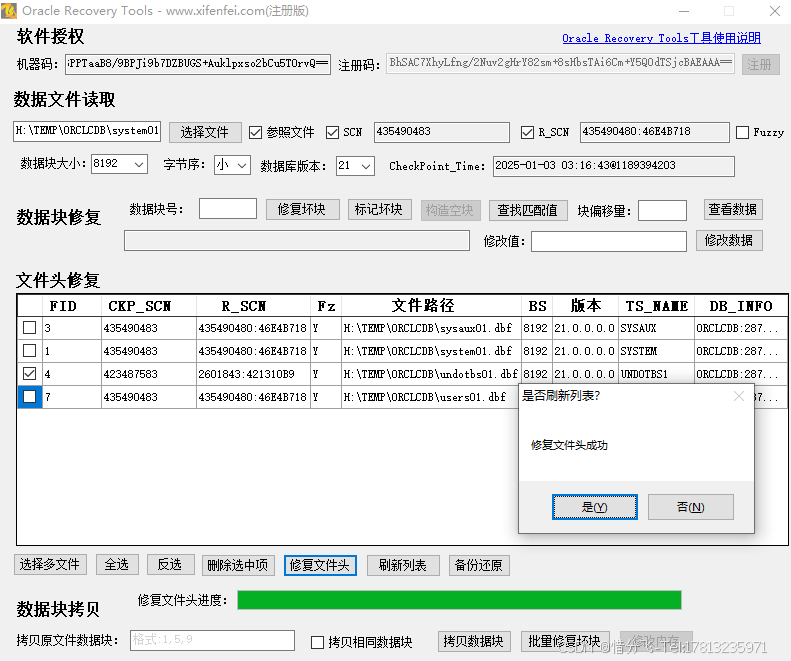
Task: Click the Oracle Recovery Tools app icon
Action: click(x=9, y=11)
